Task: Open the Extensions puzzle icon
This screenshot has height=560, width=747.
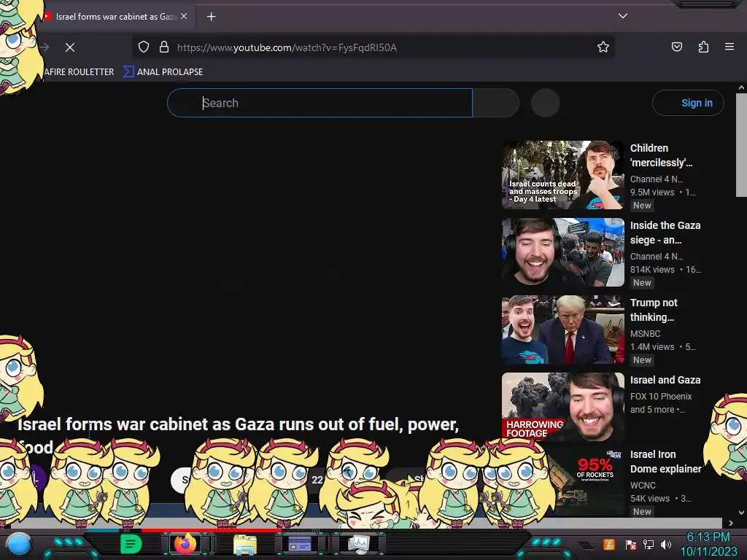Action: point(703,47)
